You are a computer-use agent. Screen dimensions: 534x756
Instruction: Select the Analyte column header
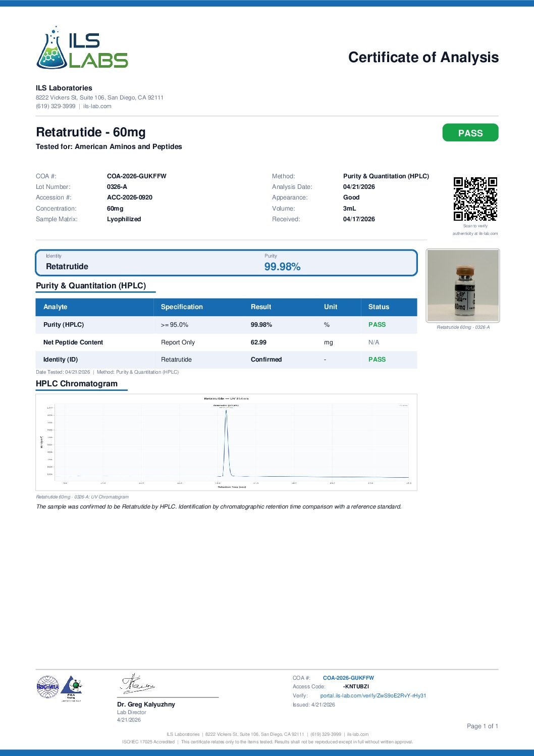[56, 307]
